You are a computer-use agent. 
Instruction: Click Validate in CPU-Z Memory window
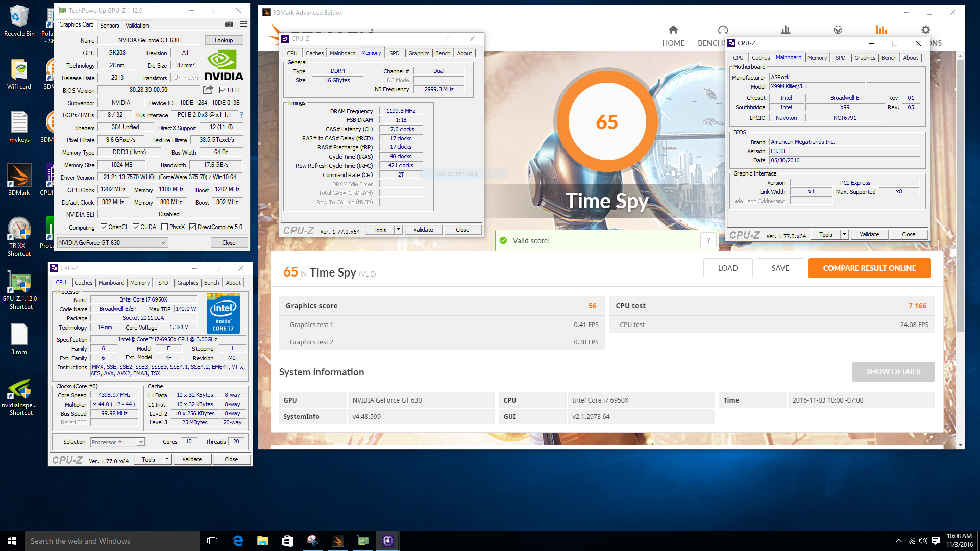[x=423, y=230]
